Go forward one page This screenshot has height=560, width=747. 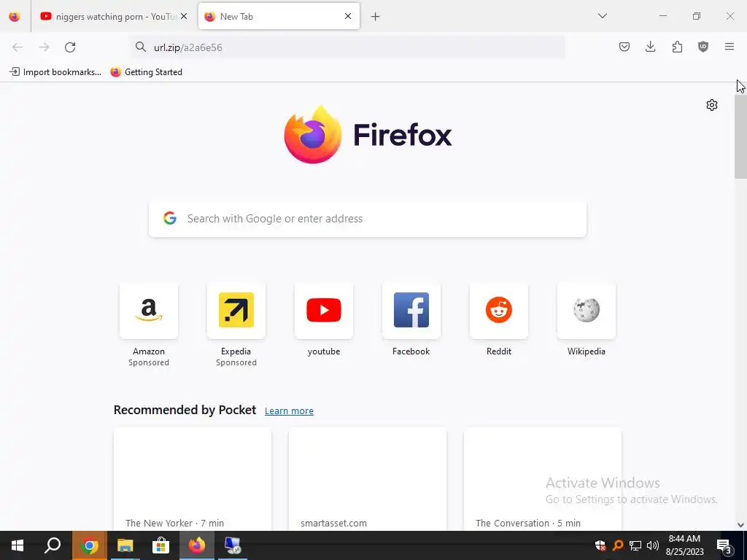click(x=44, y=47)
